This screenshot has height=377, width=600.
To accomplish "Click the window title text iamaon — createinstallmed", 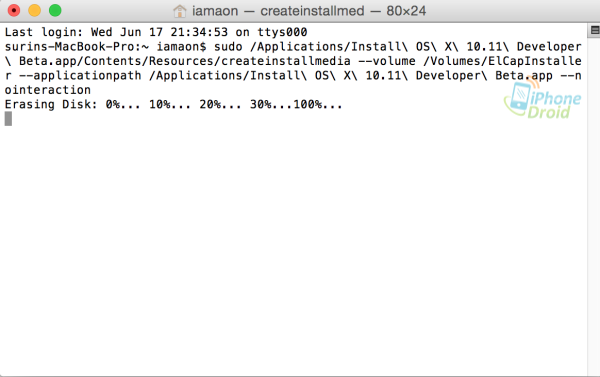I will (x=278, y=11).
